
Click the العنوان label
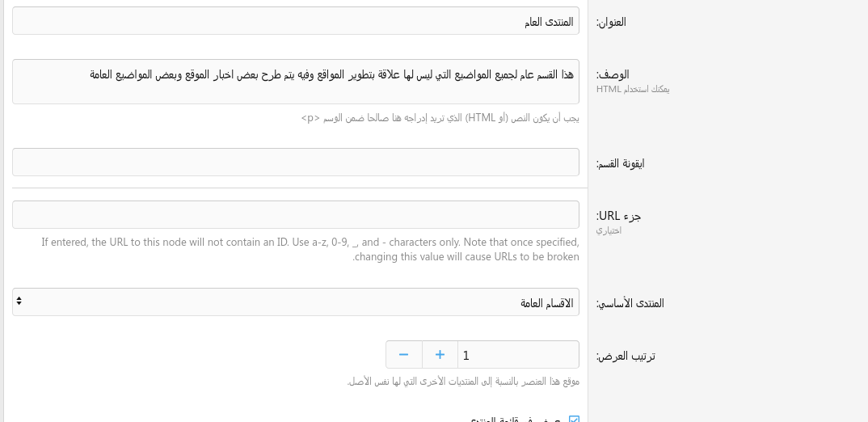[x=611, y=23]
